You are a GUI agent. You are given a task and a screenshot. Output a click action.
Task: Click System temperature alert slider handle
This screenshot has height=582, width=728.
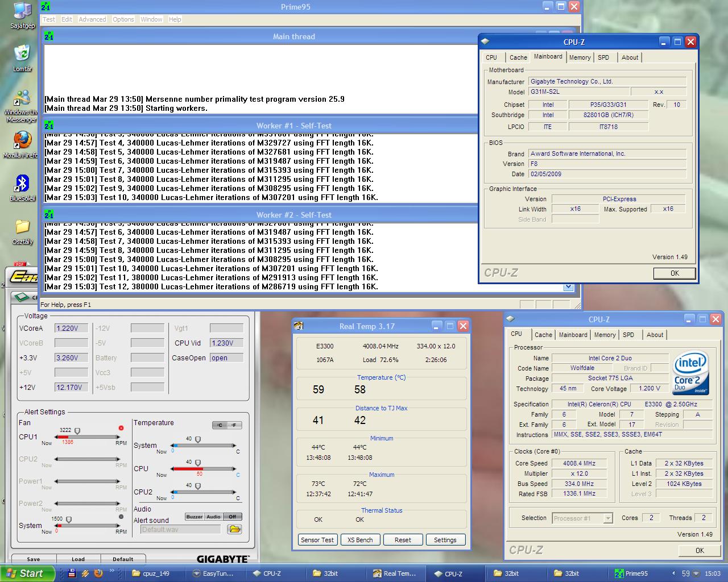tap(198, 440)
